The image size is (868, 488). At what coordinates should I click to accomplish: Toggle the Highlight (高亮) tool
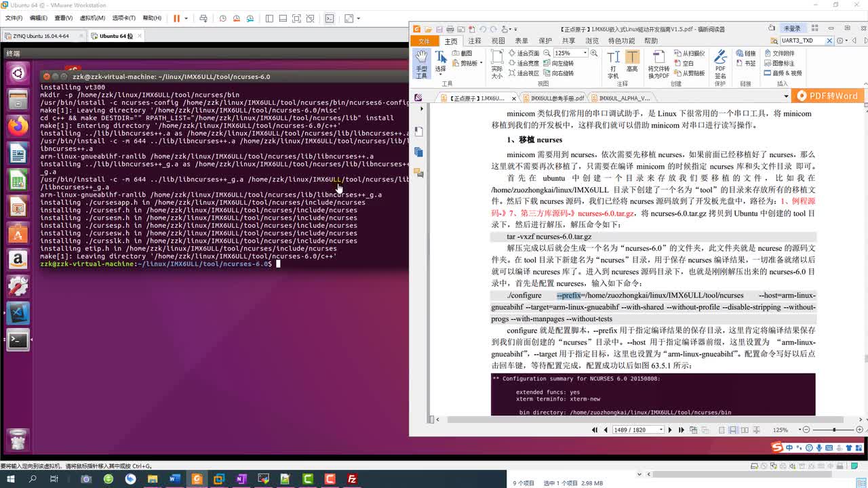(632, 61)
